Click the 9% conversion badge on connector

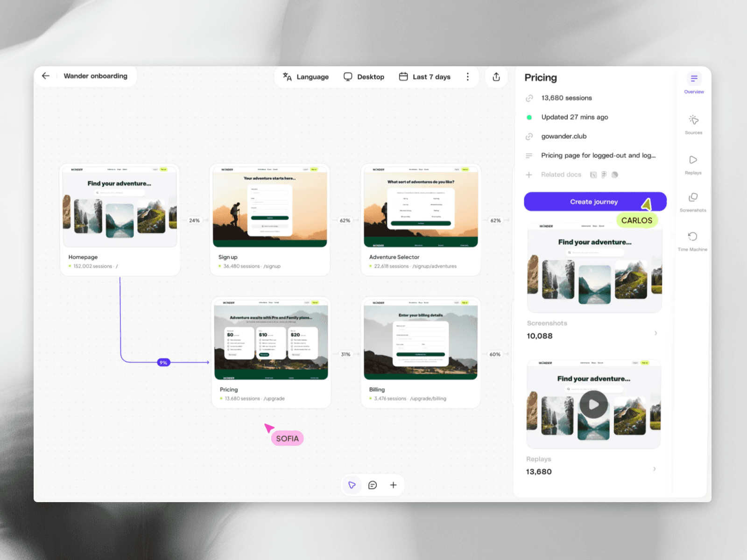pos(163,363)
